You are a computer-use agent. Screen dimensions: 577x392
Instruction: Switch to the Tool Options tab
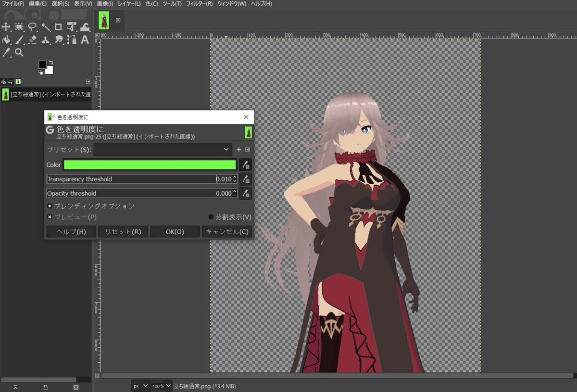point(4,82)
